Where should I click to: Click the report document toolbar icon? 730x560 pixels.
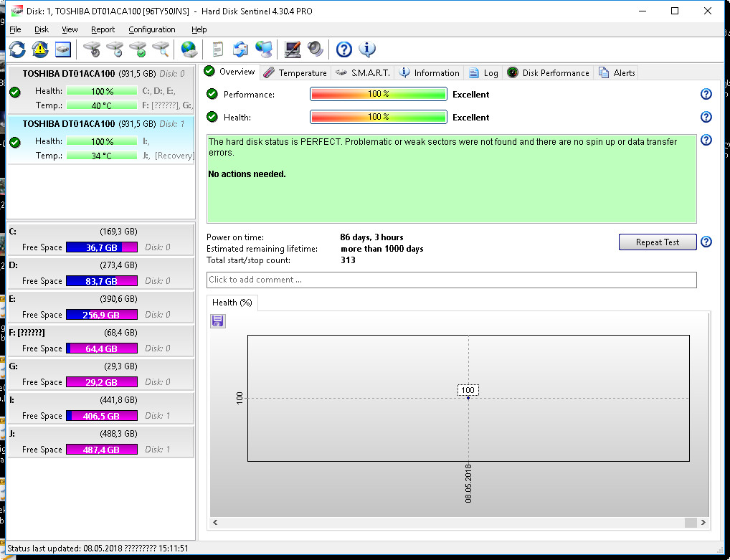point(217,49)
